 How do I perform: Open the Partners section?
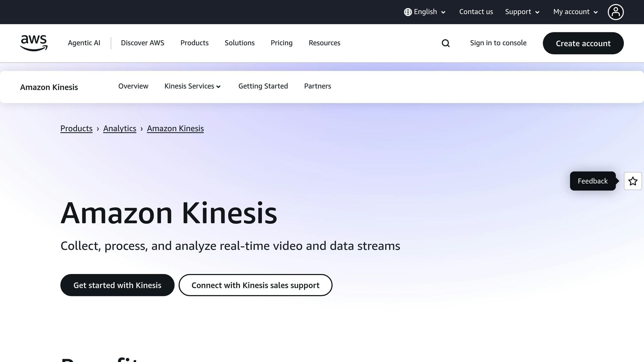(x=317, y=86)
